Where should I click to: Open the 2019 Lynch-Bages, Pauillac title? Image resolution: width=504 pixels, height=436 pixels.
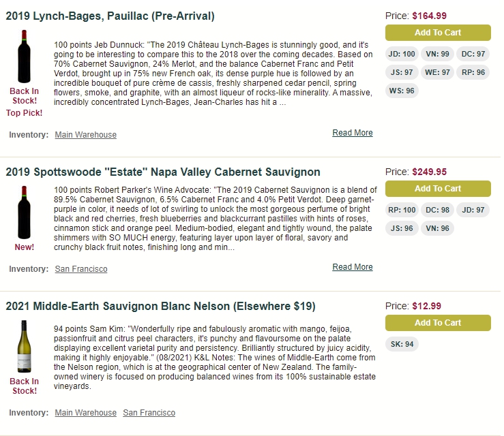110,16
